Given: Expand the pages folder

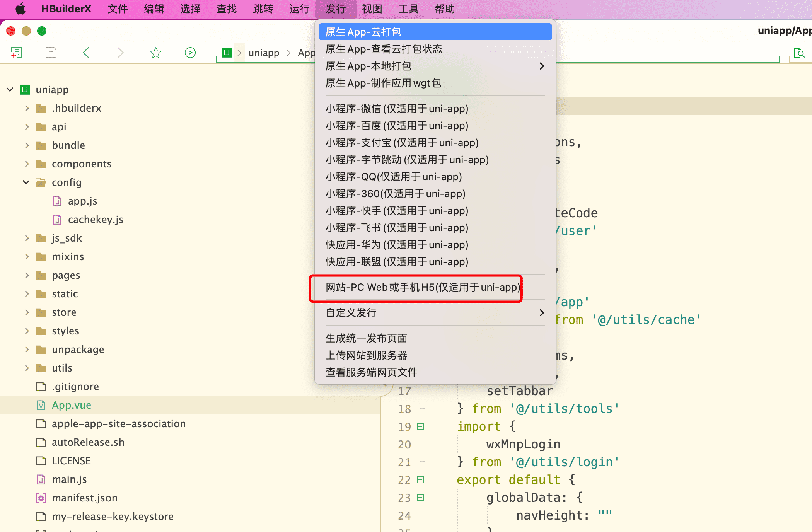Looking at the screenshot, I should 27,275.
